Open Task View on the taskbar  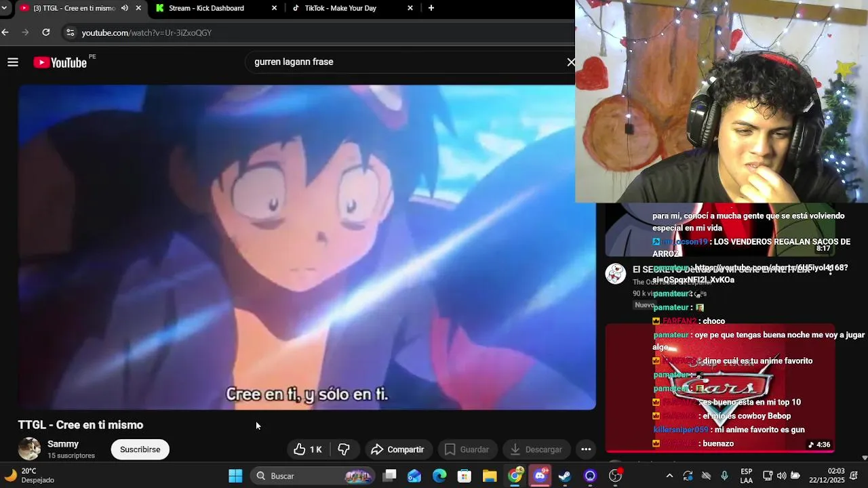[389, 476]
